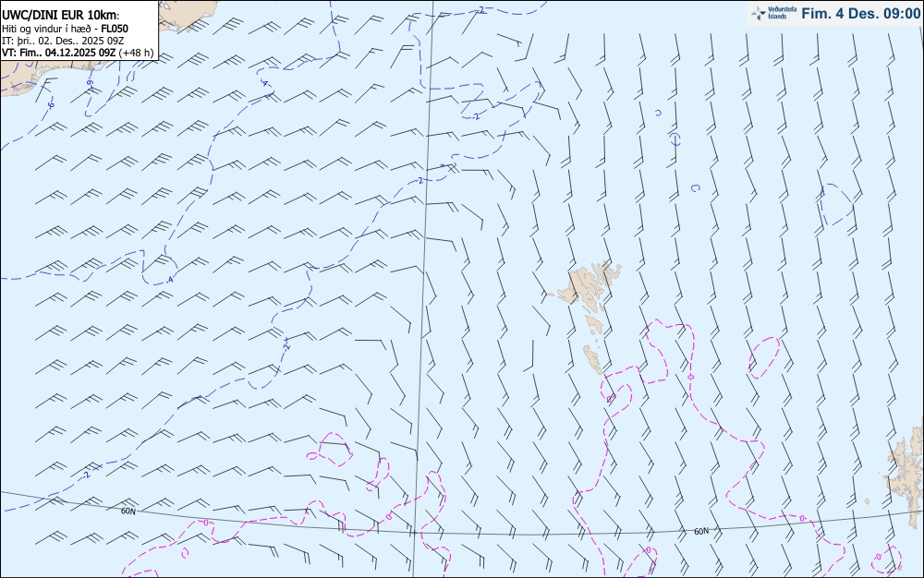This screenshot has width=924, height=578.
Task: Click 'Hiti og vindur í hæð - FL050' line
Action: click(x=65, y=29)
